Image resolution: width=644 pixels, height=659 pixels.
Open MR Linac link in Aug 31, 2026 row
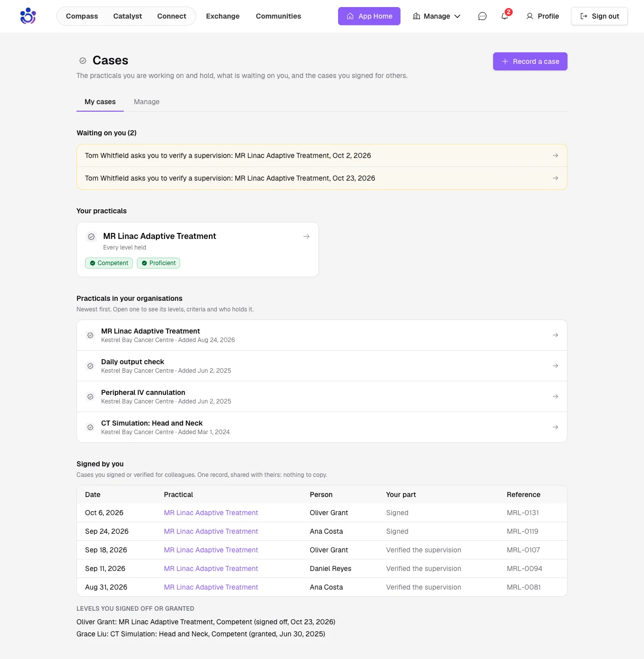point(211,587)
